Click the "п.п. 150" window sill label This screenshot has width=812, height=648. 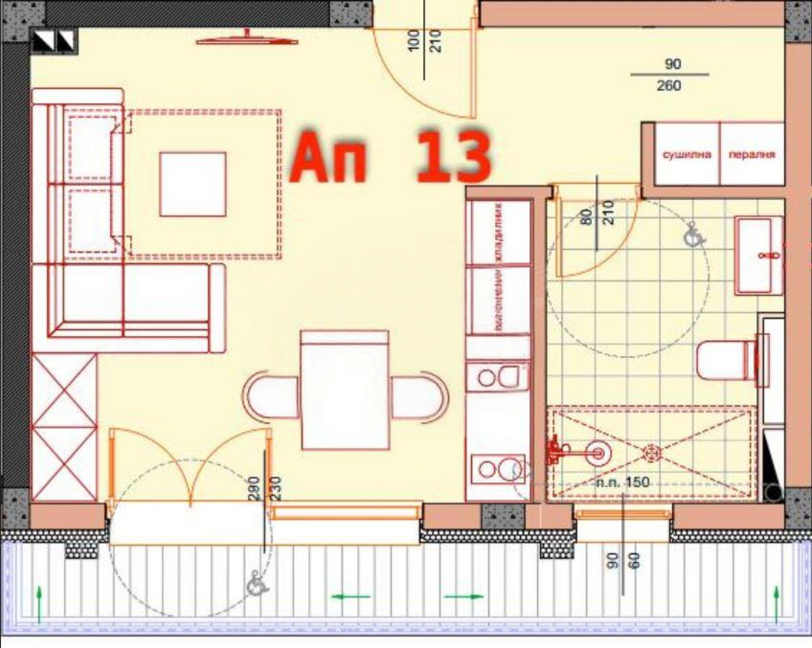623,482
